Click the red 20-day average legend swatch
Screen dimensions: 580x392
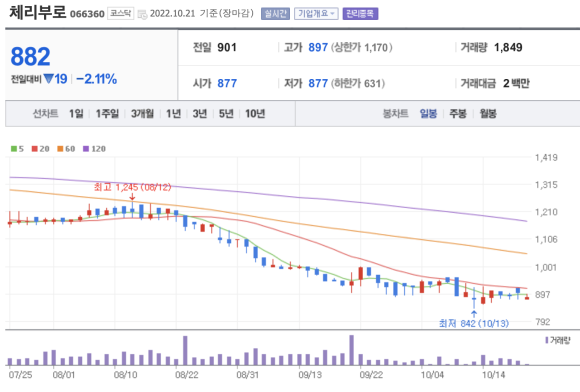click(x=34, y=149)
